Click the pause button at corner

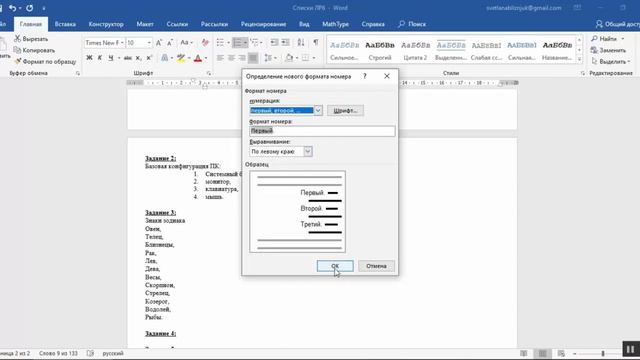point(631,349)
